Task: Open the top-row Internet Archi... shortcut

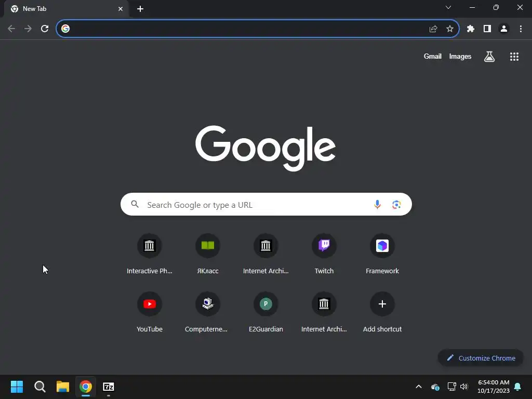Action: point(265,253)
